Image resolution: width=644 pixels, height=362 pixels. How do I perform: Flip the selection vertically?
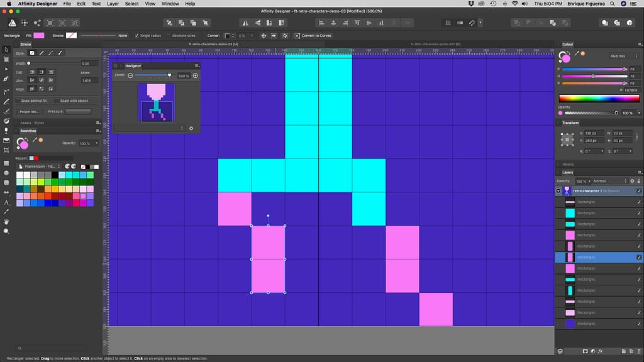click(257, 23)
